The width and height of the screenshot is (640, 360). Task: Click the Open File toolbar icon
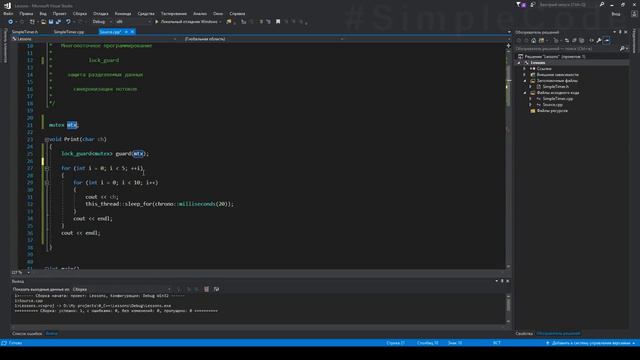point(43,22)
